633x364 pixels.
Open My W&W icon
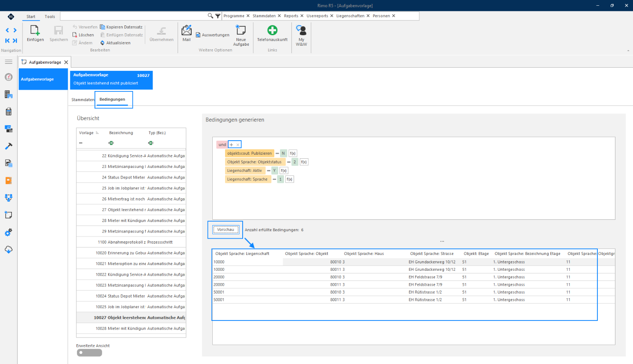301,30
